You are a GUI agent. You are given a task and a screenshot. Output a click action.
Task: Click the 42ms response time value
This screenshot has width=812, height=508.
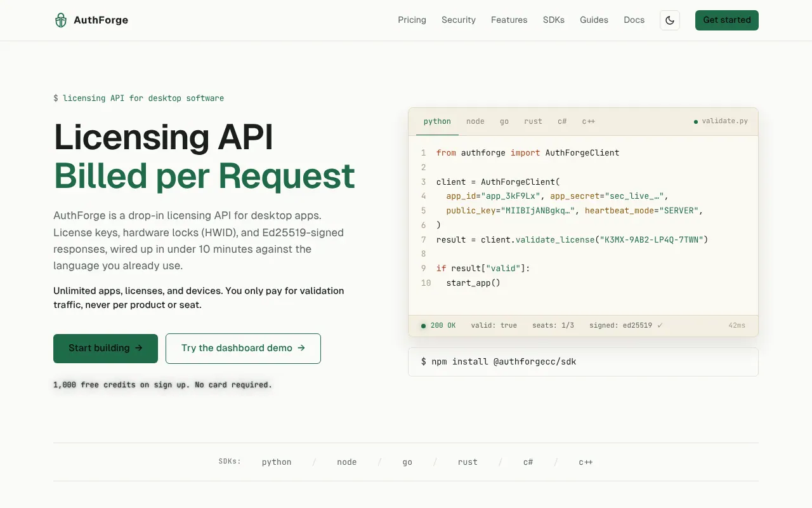(x=737, y=326)
